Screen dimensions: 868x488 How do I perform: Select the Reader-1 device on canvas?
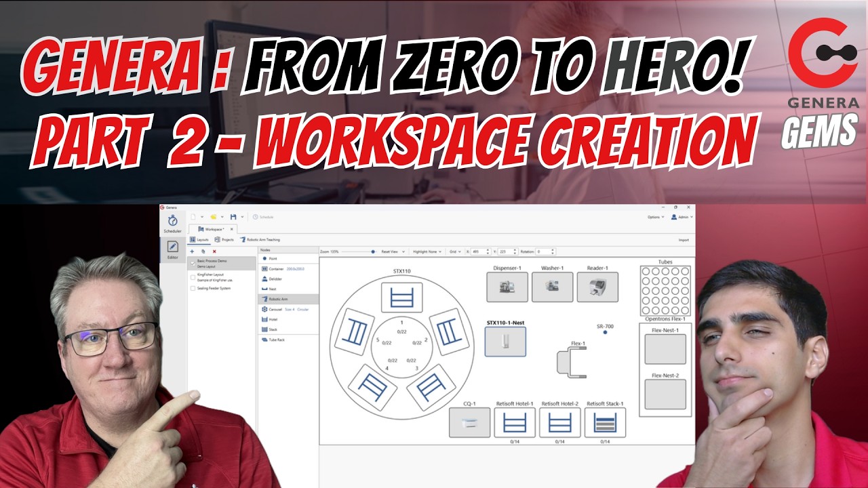tap(597, 287)
